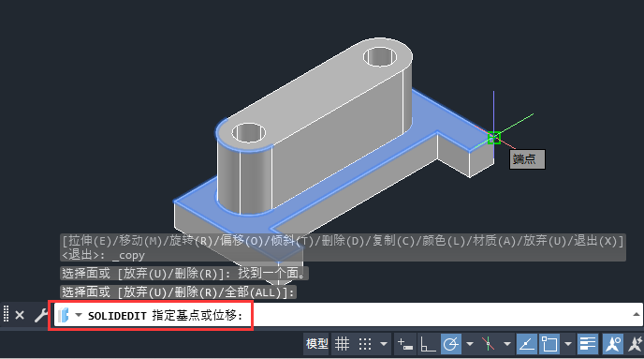Open snap mode settings dropdown arrow
The image size is (644, 359).
[x=384, y=344]
